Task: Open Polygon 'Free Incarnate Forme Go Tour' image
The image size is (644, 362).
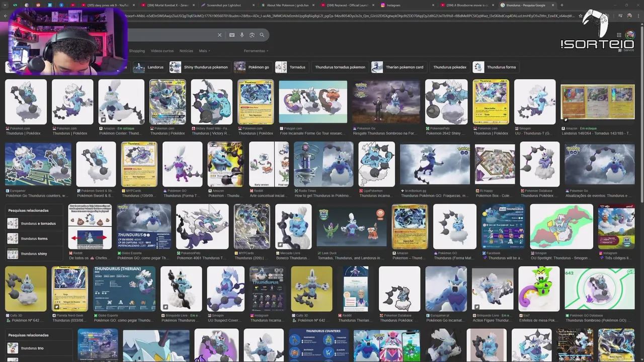Action: pyautogui.click(x=313, y=102)
